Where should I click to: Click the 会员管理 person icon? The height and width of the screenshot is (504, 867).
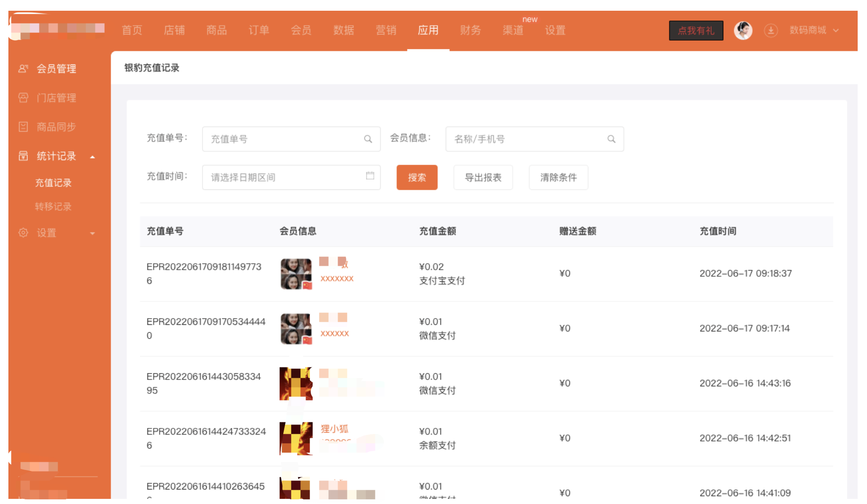[23, 69]
